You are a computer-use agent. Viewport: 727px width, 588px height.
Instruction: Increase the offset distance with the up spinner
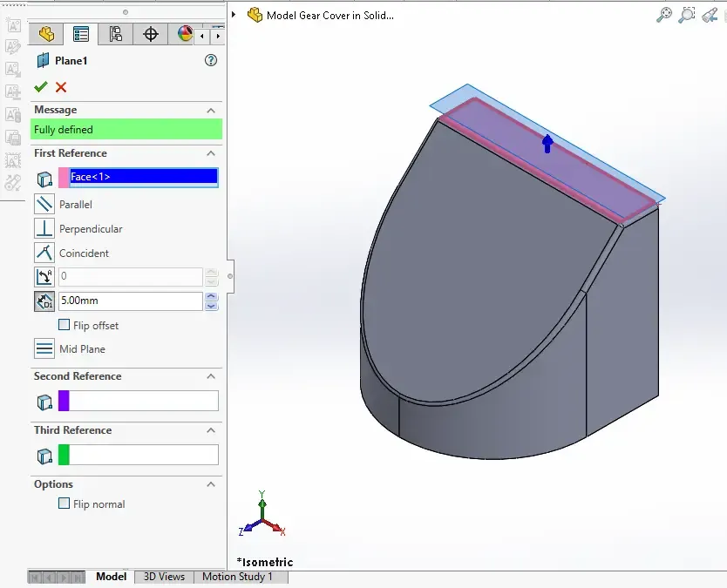click(x=212, y=296)
